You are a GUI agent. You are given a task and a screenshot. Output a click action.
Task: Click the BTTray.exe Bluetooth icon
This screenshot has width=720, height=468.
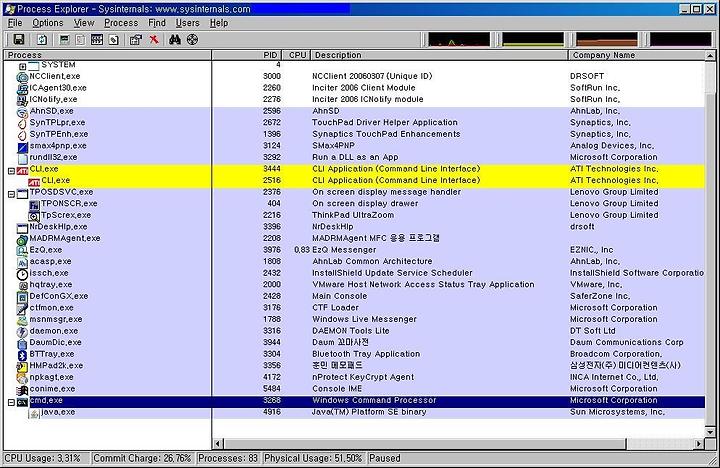point(22,355)
